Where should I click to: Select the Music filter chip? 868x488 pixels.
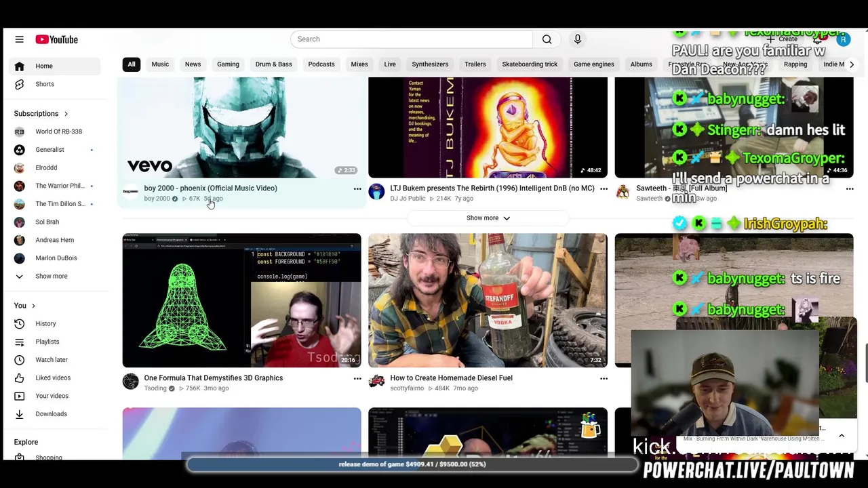[160, 64]
